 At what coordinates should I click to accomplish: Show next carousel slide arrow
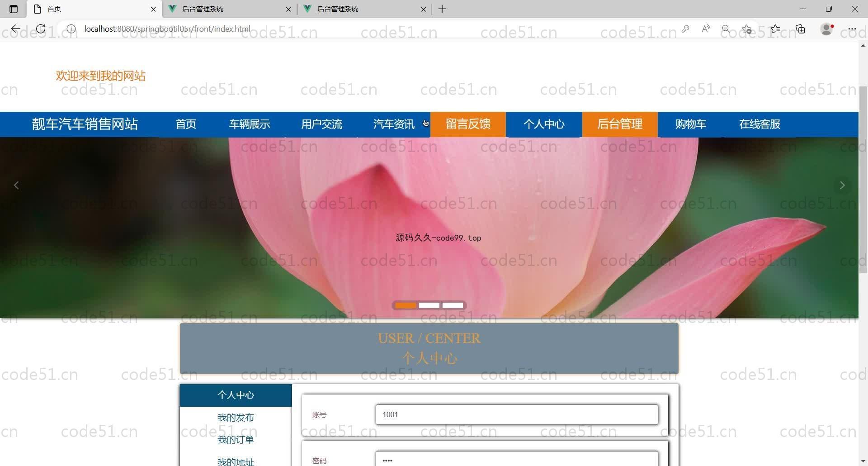click(x=842, y=185)
